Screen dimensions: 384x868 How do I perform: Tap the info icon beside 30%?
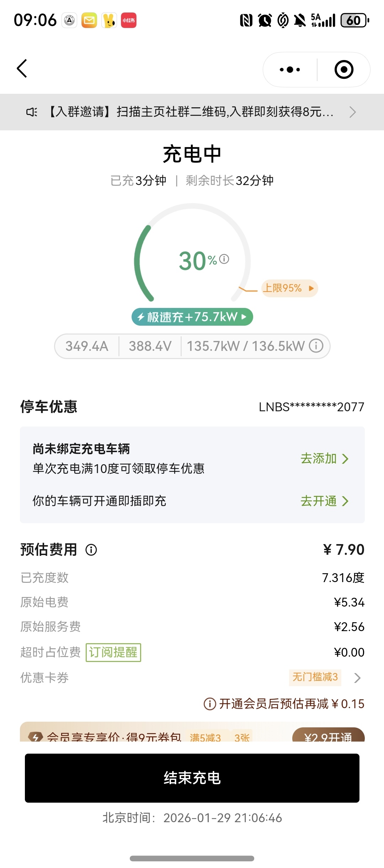pyautogui.click(x=224, y=259)
